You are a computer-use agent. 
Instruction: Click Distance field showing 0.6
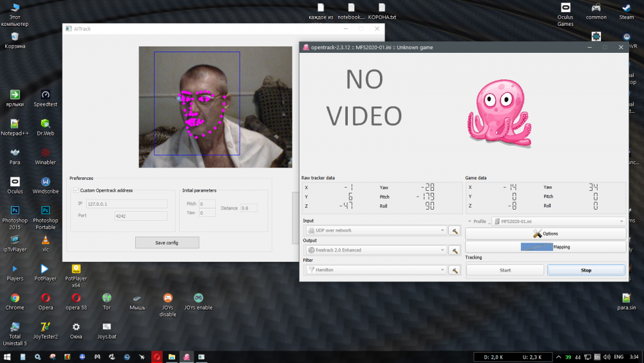249,208
